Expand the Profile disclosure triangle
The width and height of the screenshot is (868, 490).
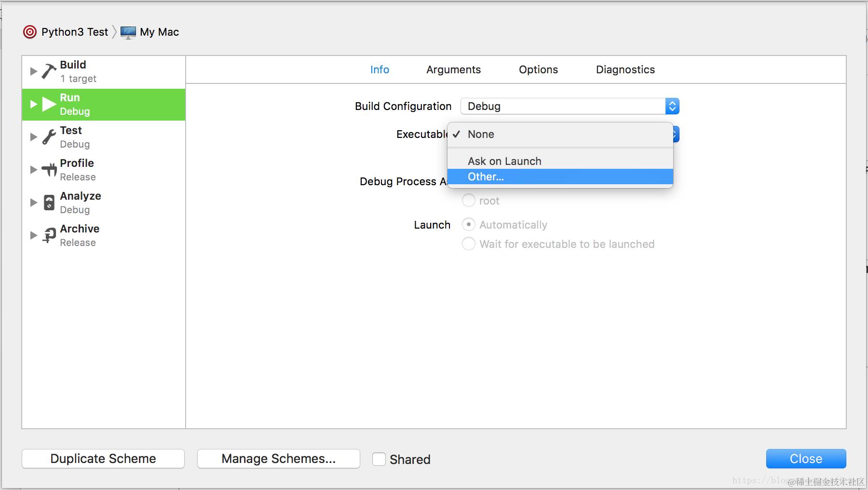coord(34,170)
